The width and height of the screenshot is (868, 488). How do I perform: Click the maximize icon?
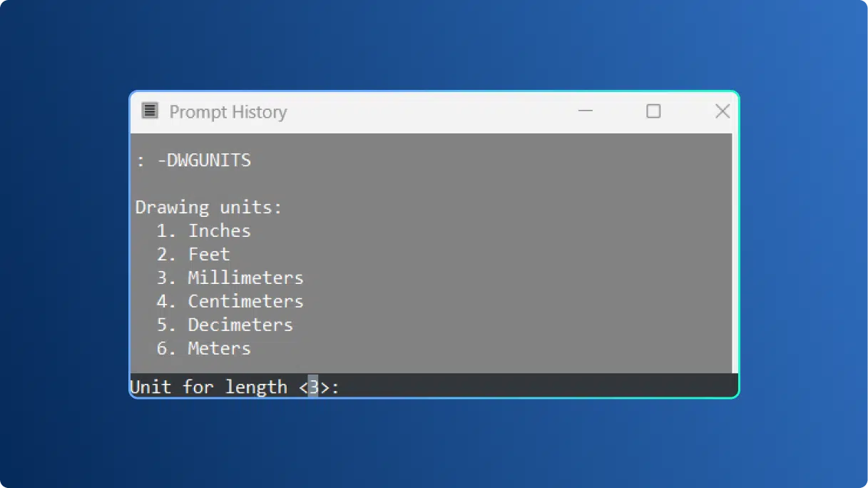click(x=653, y=111)
